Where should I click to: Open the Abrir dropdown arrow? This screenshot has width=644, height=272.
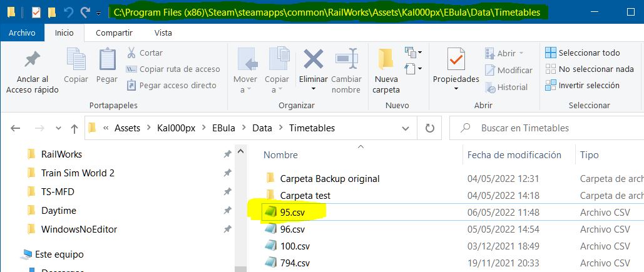tap(521, 53)
